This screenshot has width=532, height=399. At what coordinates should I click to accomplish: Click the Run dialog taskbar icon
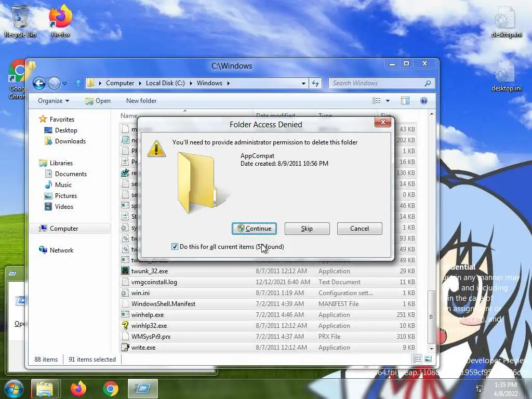tap(143, 389)
